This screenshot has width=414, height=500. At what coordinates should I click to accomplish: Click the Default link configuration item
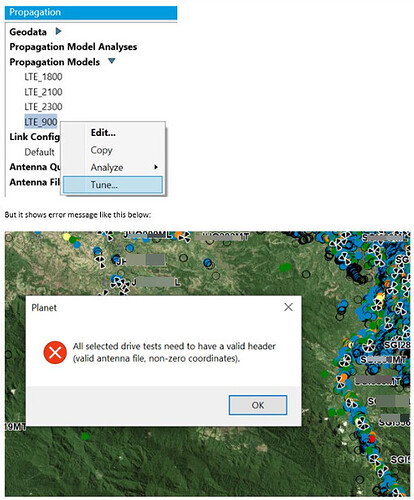click(39, 152)
